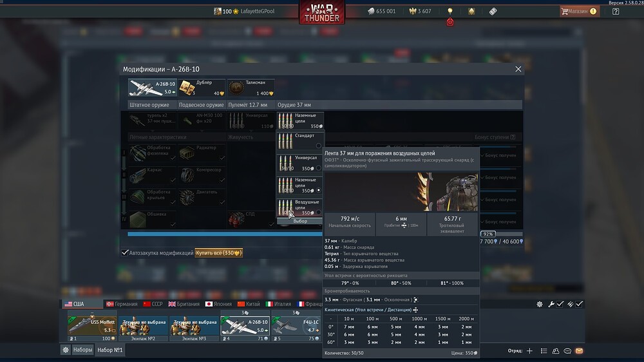
Task: Open the orange mail envelope icon
Action: coord(579,351)
